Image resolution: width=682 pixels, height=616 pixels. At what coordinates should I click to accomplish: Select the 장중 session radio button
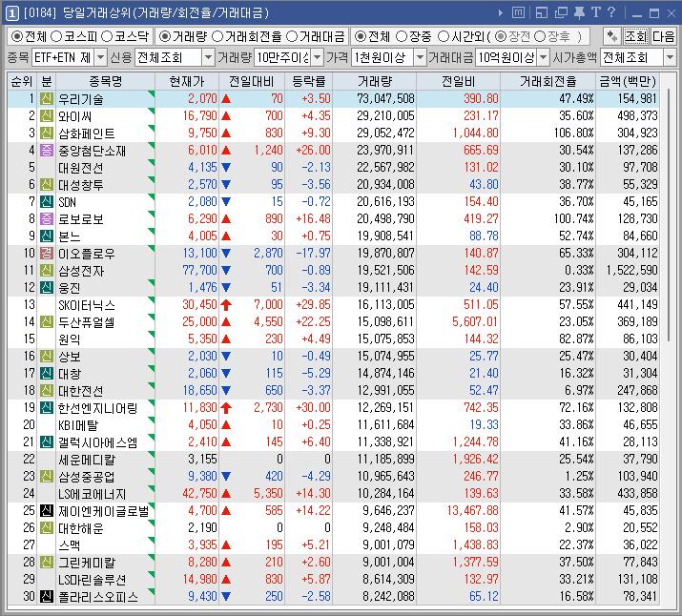[402, 36]
